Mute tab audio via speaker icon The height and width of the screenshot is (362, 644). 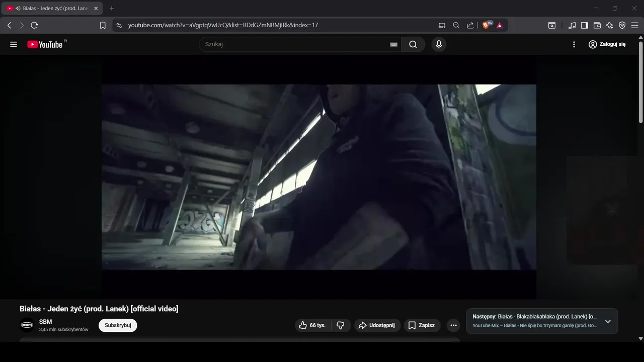click(18, 9)
